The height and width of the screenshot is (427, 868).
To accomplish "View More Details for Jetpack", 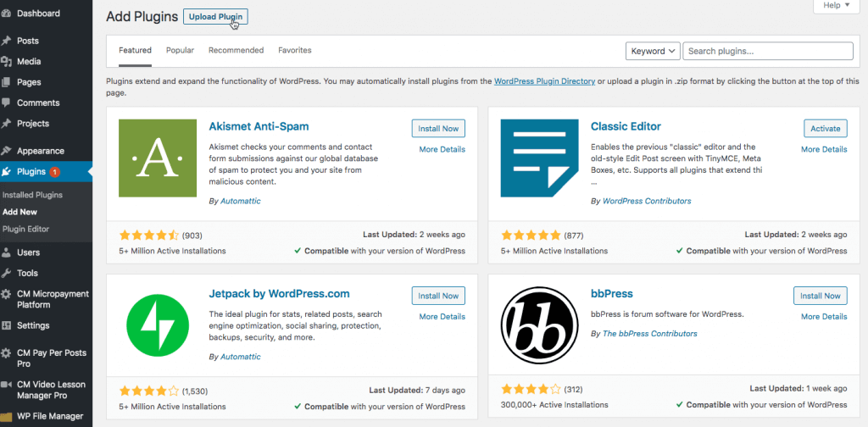I will 442,317.
